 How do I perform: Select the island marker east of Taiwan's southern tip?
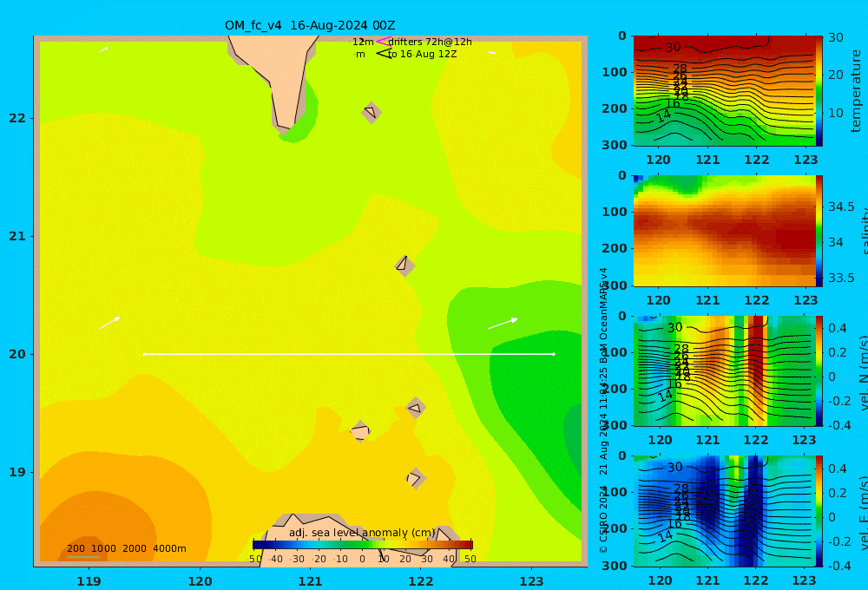(x=372, y=112)
